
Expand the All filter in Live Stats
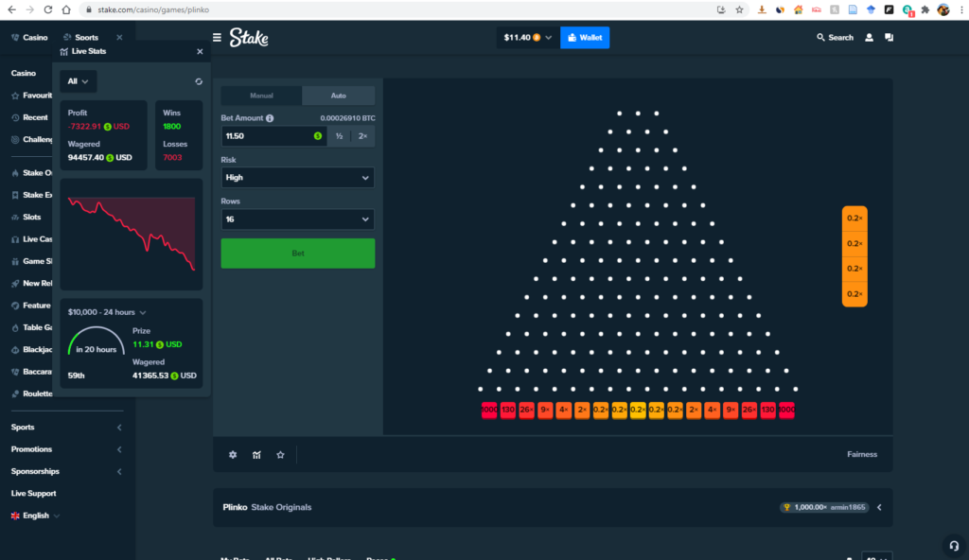coord(78,81)
